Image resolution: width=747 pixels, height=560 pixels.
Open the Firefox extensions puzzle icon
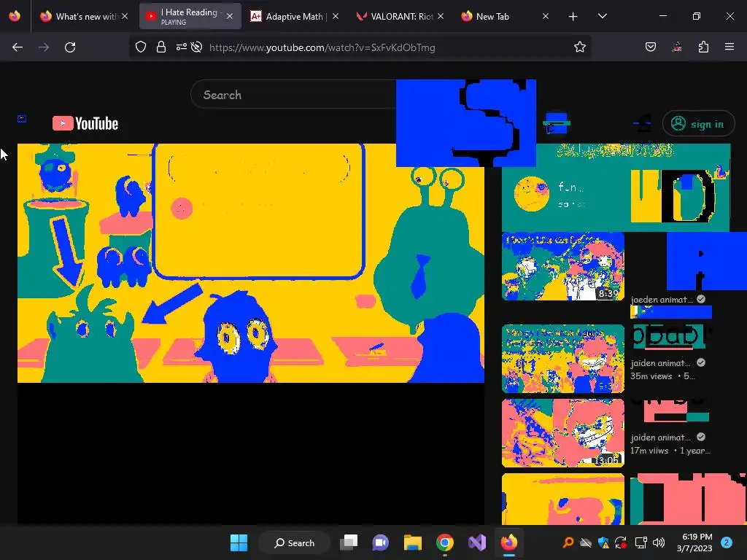703,47
